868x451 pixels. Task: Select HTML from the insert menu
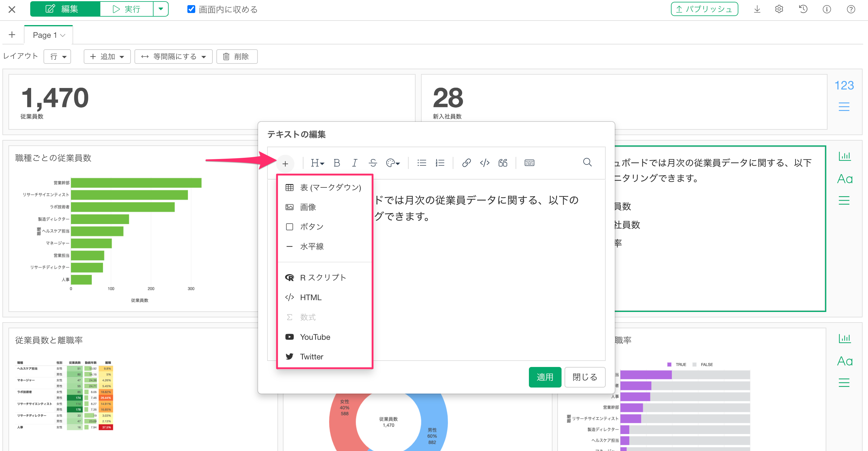(324, 297)
